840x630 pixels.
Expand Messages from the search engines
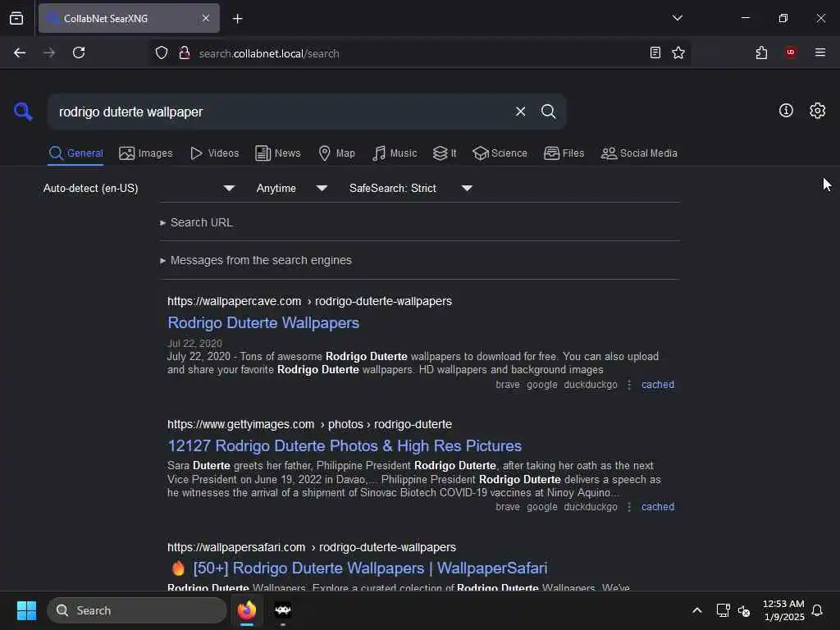click(x=256, y=260)
